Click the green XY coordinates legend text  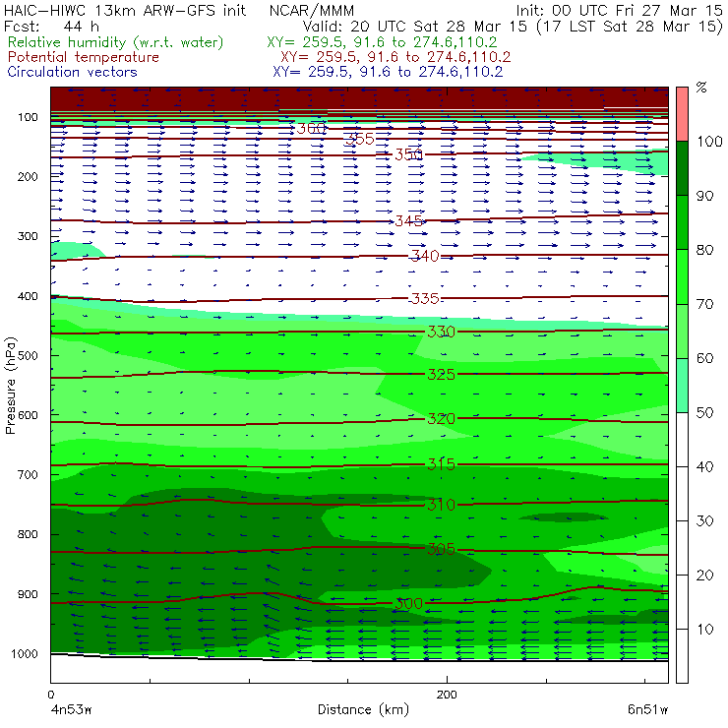(382, 42)
